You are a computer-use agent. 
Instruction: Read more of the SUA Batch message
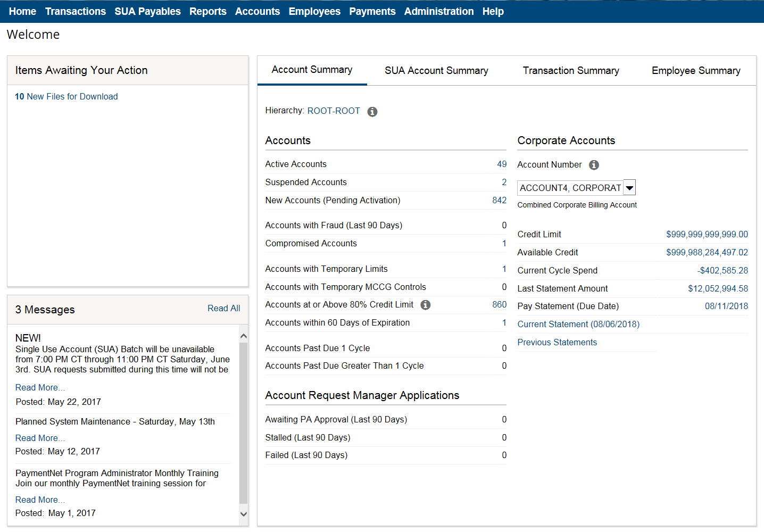click(x=40, y=387)
